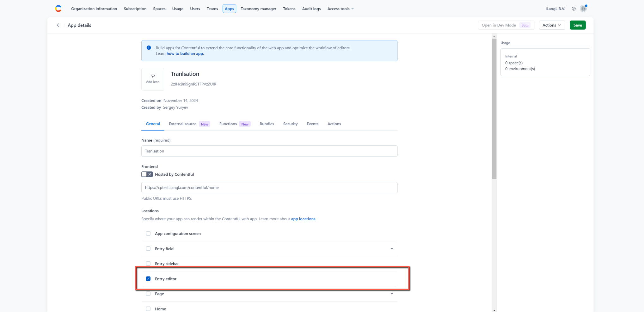Click the info icon in blue banner
Image resolution: width=644 pixels, height=312 pixels.
(149, 48)
